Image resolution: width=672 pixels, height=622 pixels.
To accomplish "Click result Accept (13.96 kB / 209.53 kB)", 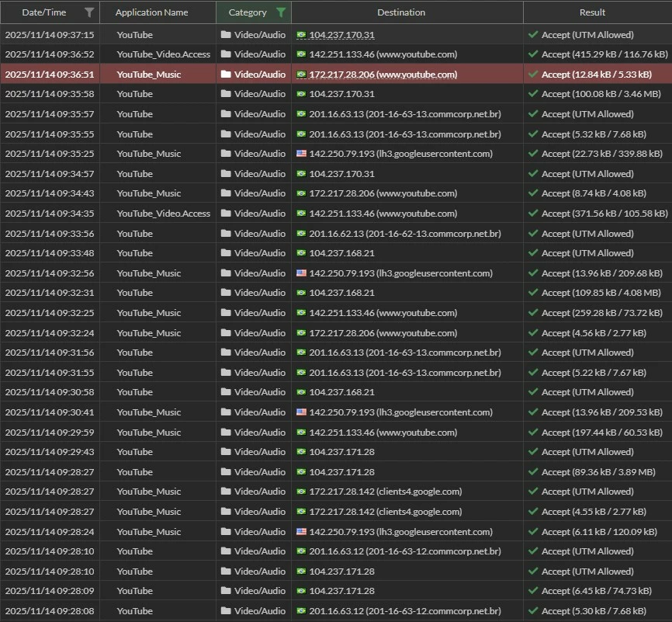I will point(601,412).
